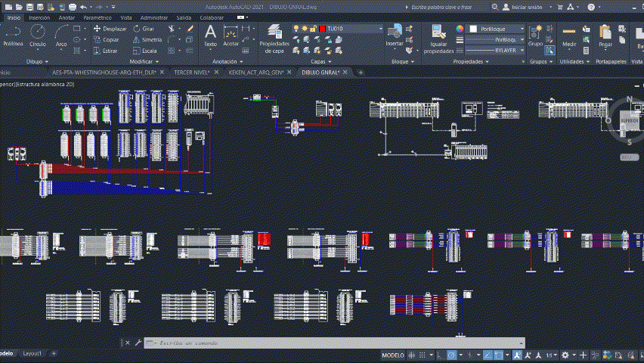
Task: Toggle the MODELO space button in status bar
Action: coord(392,355)
